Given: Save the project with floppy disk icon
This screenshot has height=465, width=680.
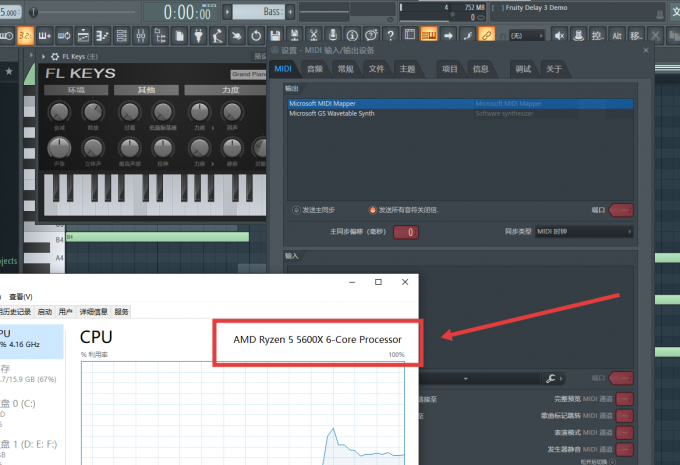Looking at the screenshot, I should coord(275,36).
